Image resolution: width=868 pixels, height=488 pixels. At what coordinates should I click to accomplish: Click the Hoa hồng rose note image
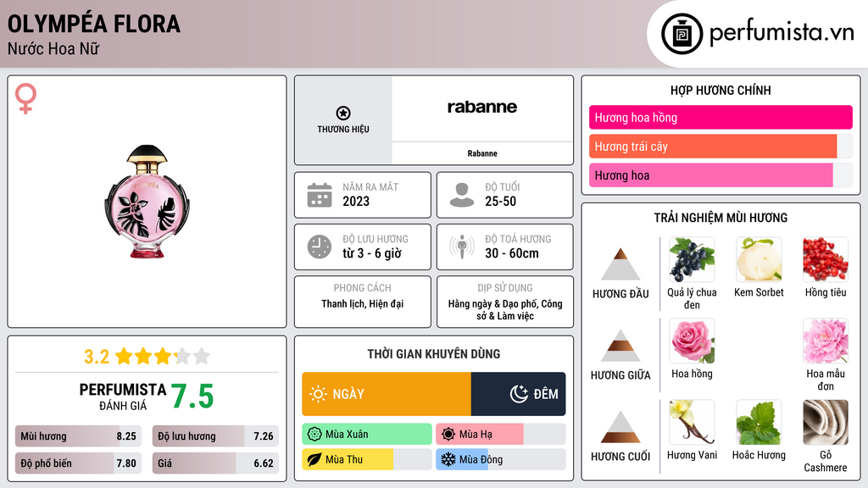[692, 341]
